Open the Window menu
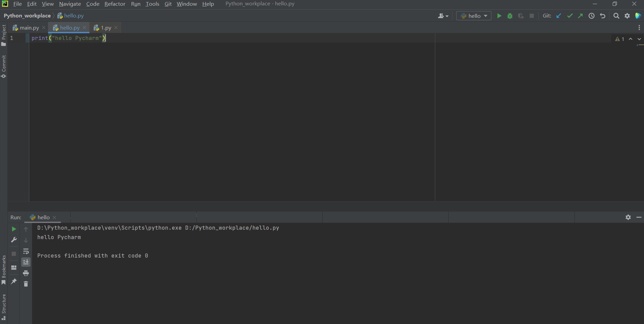This screenshot has height=324, width=644. pyautogui.click(x=187, y=4)
